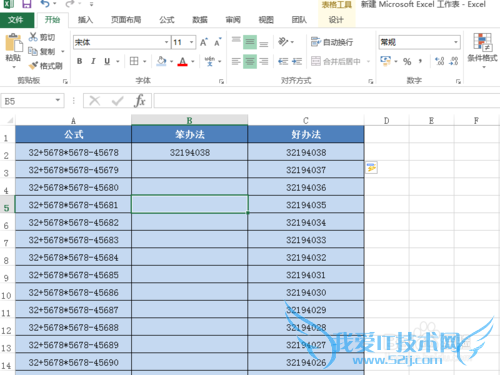Click the text orientation icon
The image size is (500, 375).
coord(283,42)
